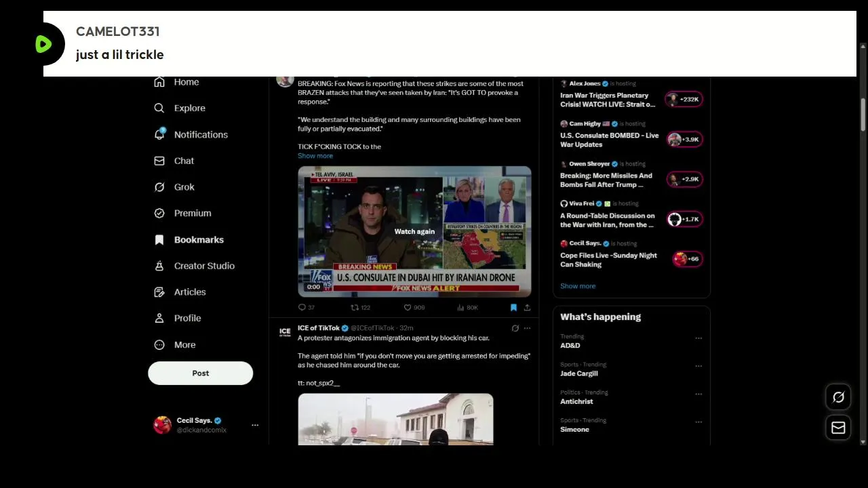Image resolution: width=868 pixels, height=488 pixels.
Task: Join Cam Higby live with +3.9K listeners
Action: pyautogui.click(x=685, y=140)
